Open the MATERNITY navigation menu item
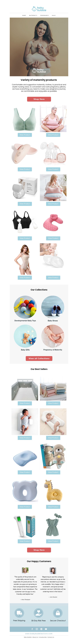 tap(33, 15)
